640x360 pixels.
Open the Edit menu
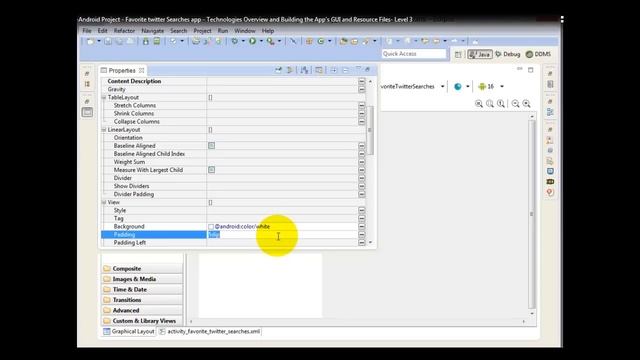[x=102, y=31]
